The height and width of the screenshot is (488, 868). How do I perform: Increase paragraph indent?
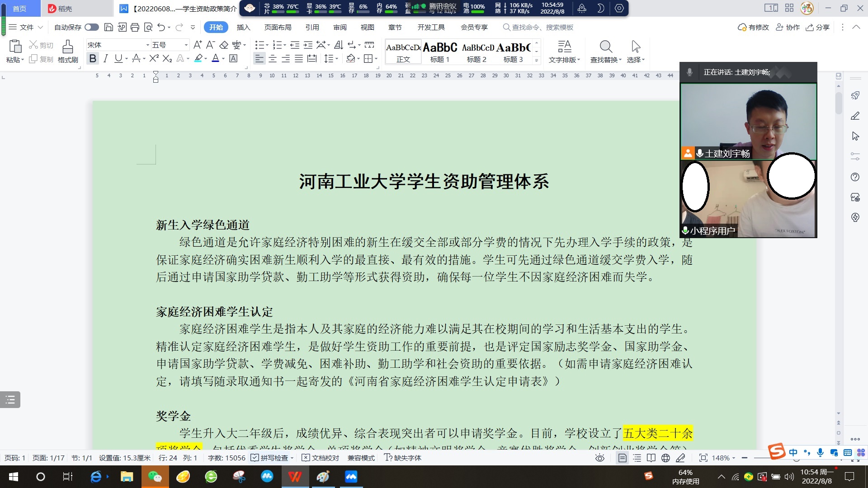click(x=308, y=45)
